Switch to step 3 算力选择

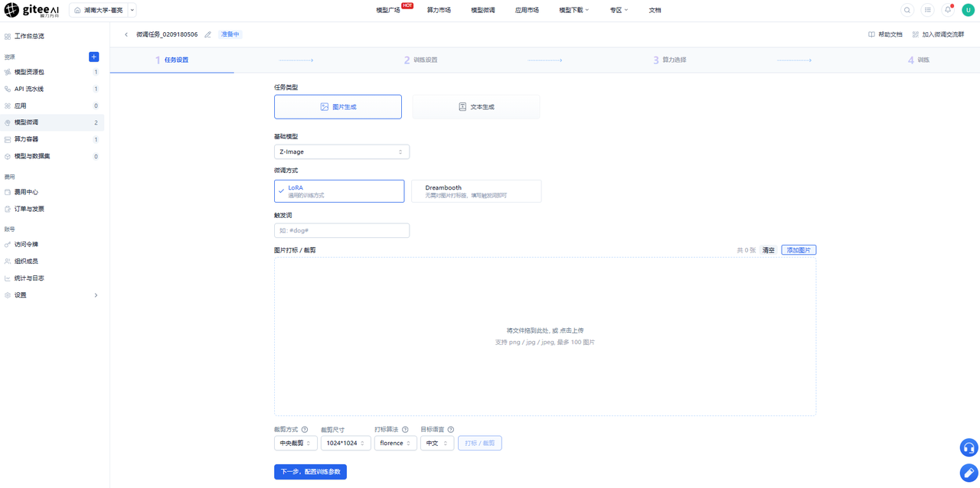click(x=670, y=60)
